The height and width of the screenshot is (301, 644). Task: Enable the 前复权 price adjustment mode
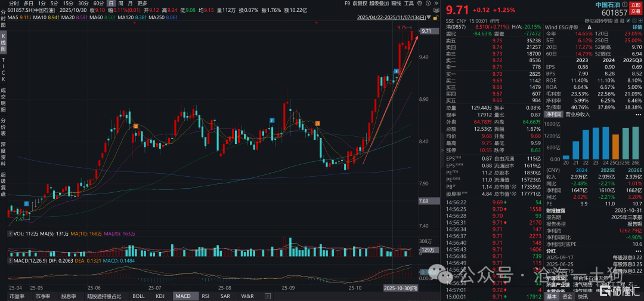360,4
